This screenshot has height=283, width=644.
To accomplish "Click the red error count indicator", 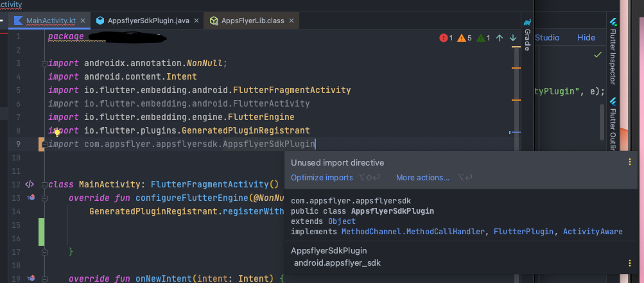I will point(446,39).
